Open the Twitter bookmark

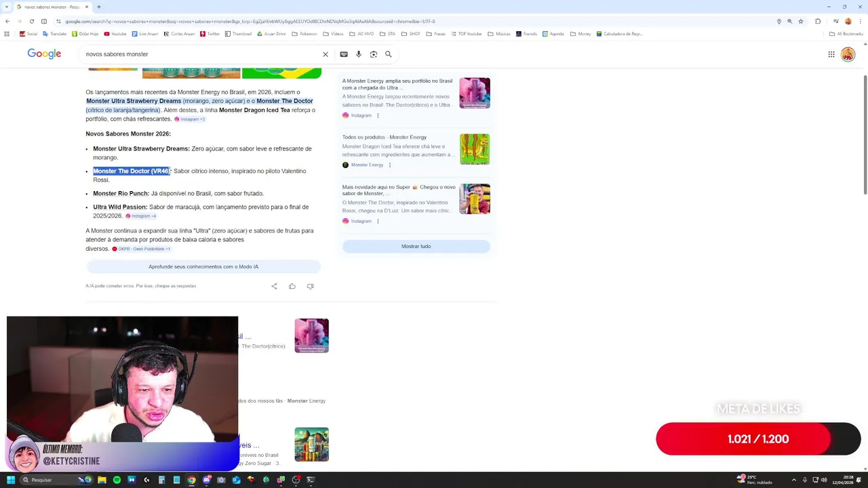[210, 33]
